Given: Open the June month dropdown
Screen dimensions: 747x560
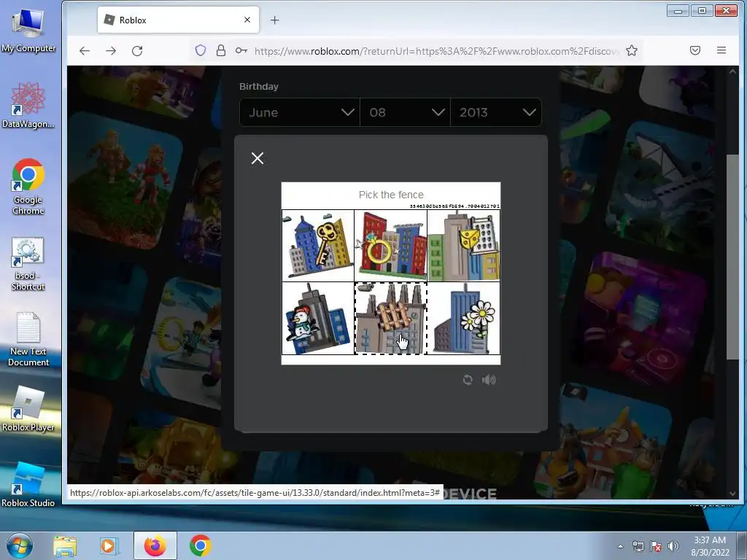Looking at the screenshot, I should click(300, 112).
